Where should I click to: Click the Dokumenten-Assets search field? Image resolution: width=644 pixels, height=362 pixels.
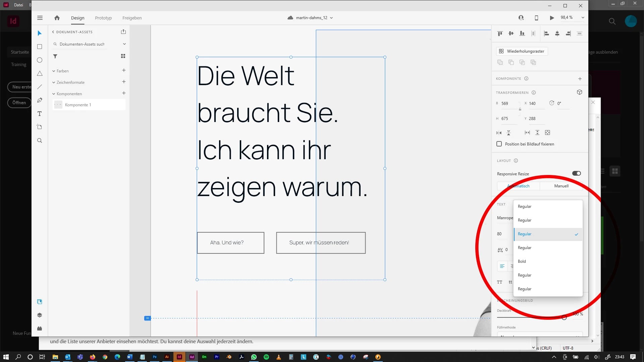[x=82, y=44]
